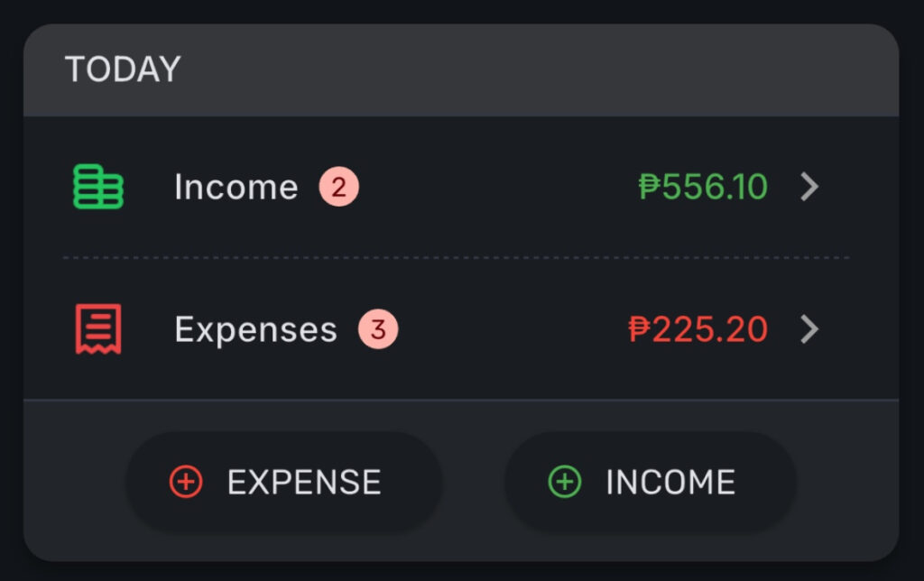Expand Income details via its chevron arrow
The width and height of the screenshot is (924, 581).
[809, 187]
